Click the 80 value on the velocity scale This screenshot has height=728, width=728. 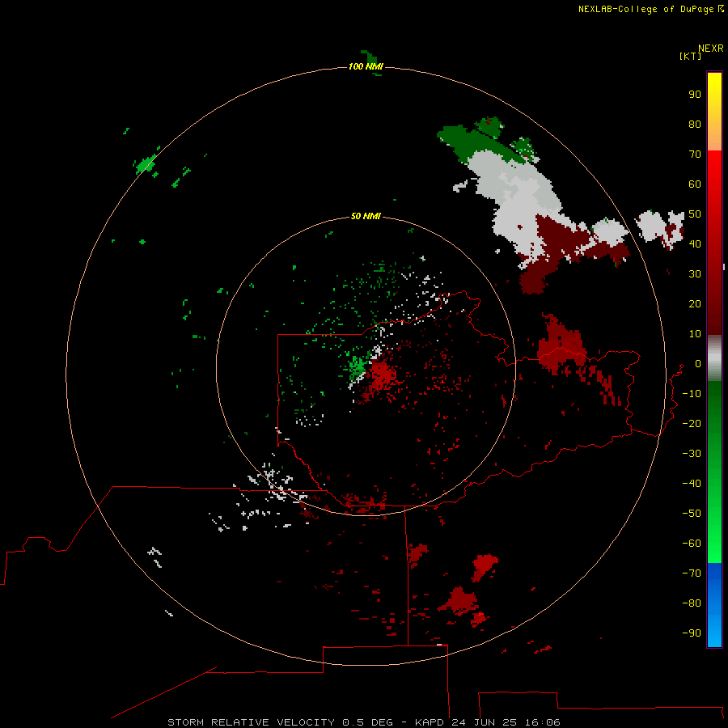coord(695,125)
